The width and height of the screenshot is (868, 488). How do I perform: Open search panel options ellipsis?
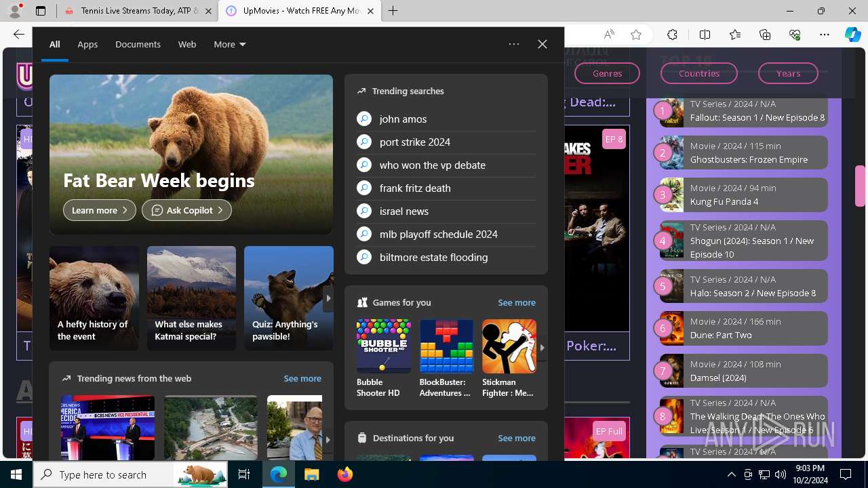coord(514,44)
